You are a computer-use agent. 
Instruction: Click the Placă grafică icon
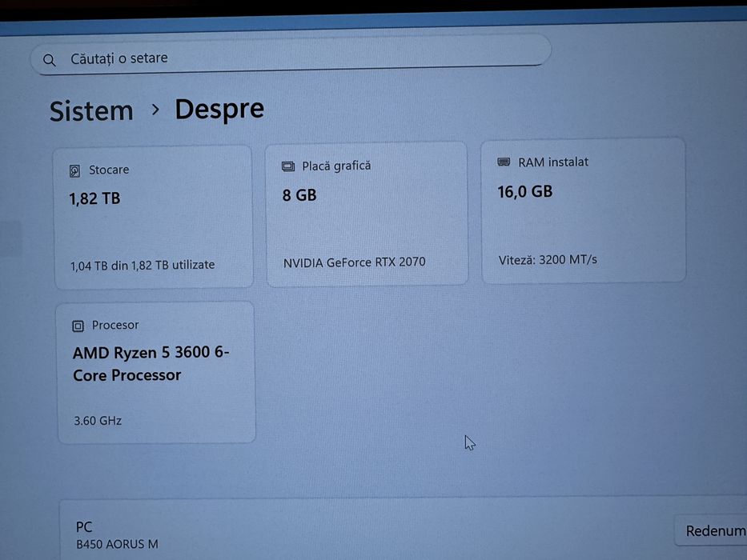(287, 166)
